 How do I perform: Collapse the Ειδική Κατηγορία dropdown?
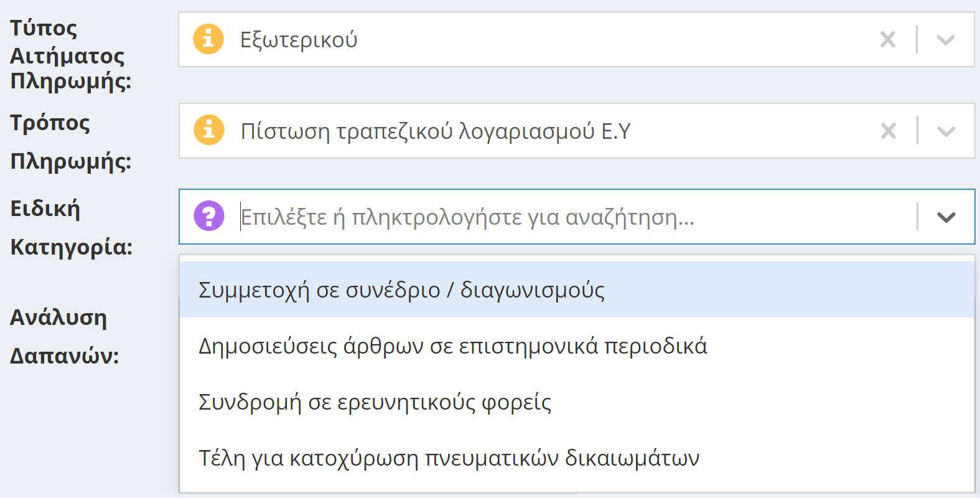pyautogui.click(x=946, y=217)
